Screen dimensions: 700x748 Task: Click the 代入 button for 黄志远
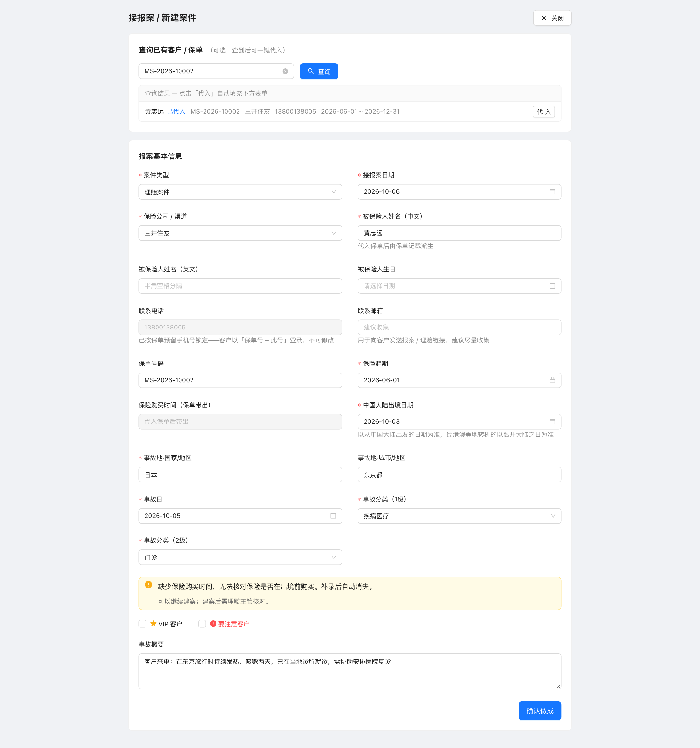tap(543, 112)
